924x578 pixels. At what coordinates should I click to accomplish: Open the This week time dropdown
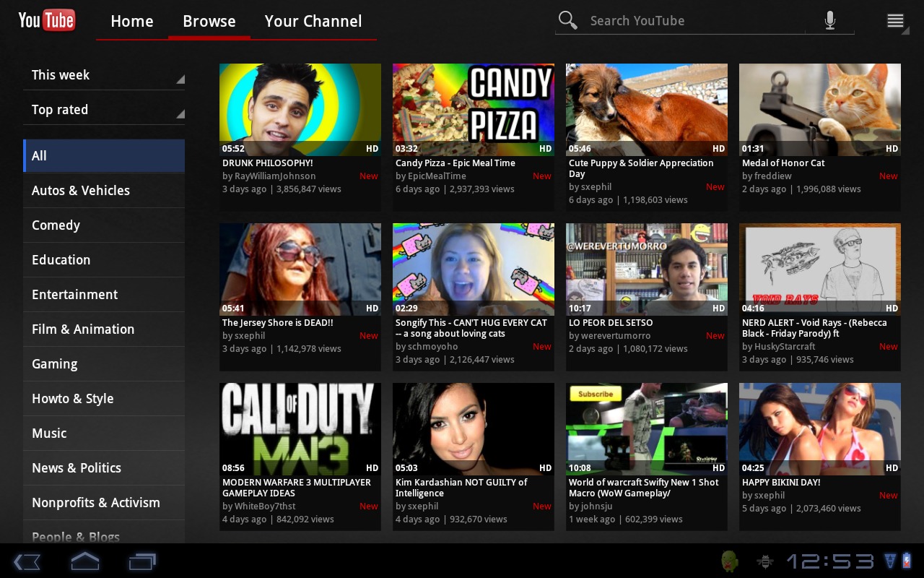(104, 75)
